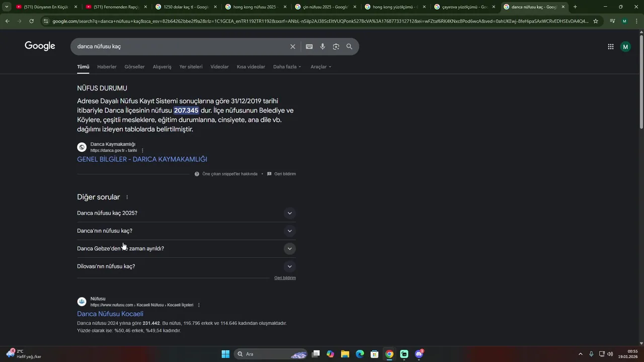Screen dimensions: 644x362
Task: Expand "Darıca'nın nüfusu kaç?" question
Action: (x=186, y=231)
